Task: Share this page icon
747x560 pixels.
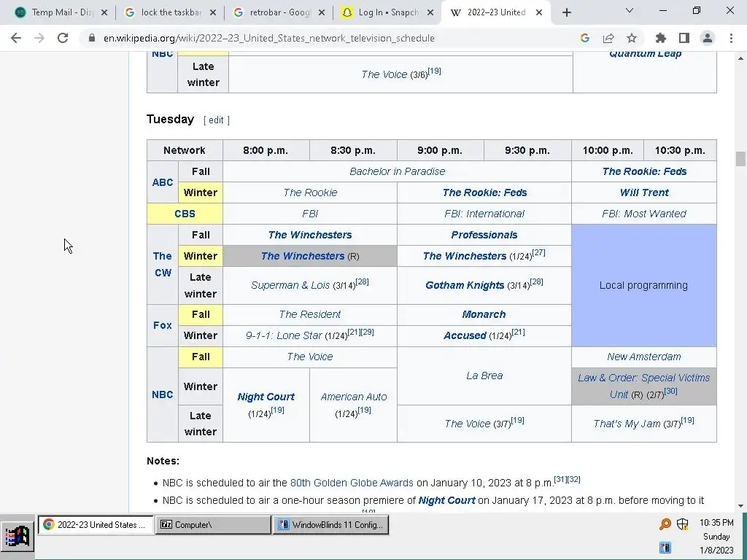Action: (608, 38)
